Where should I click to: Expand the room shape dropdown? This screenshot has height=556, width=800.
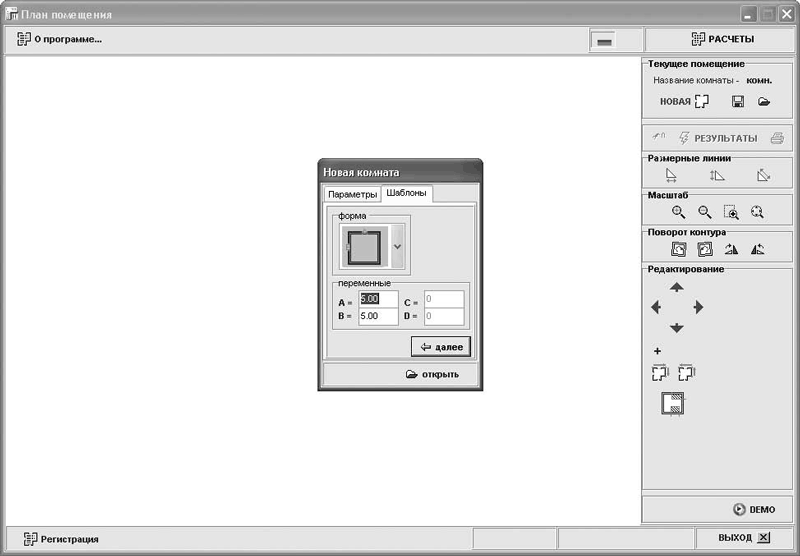397,246
